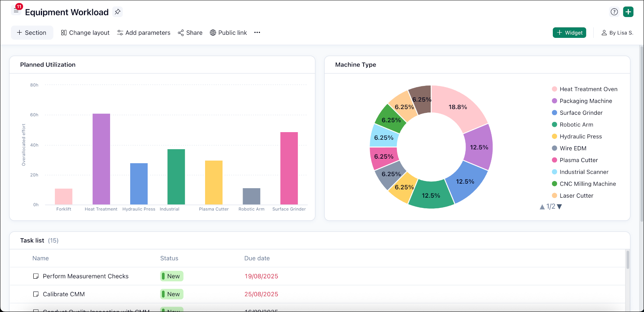Pin the Equipment Workload dashboard
This screenshot has height=312, width=644.
pyautogui.click(x=118, y=12)
